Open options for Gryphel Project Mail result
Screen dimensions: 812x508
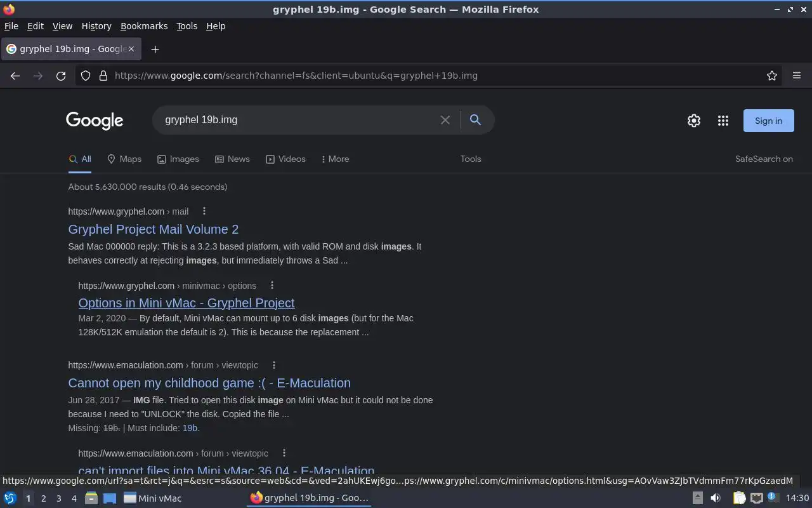pyautogui.click(x=204, y=211)
